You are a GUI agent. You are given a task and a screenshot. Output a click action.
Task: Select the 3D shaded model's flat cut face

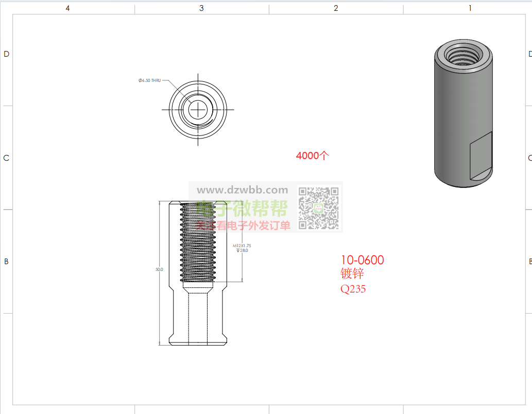click(480, 158)
